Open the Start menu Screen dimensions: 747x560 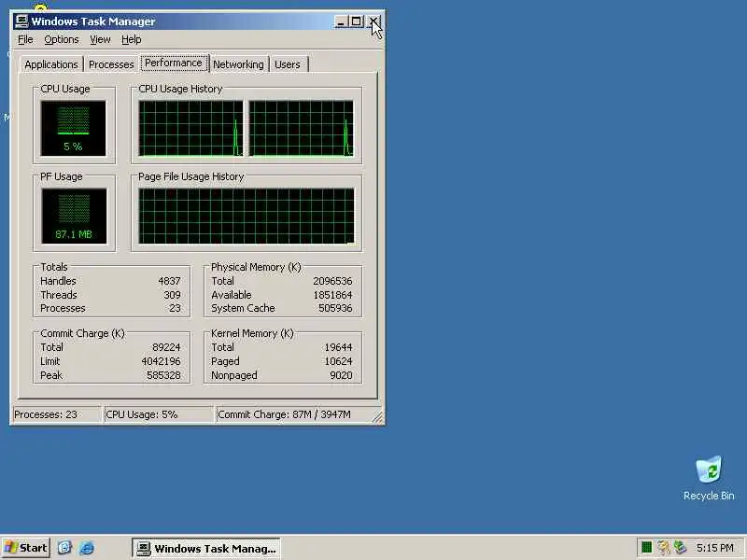[x=26, y=548]
